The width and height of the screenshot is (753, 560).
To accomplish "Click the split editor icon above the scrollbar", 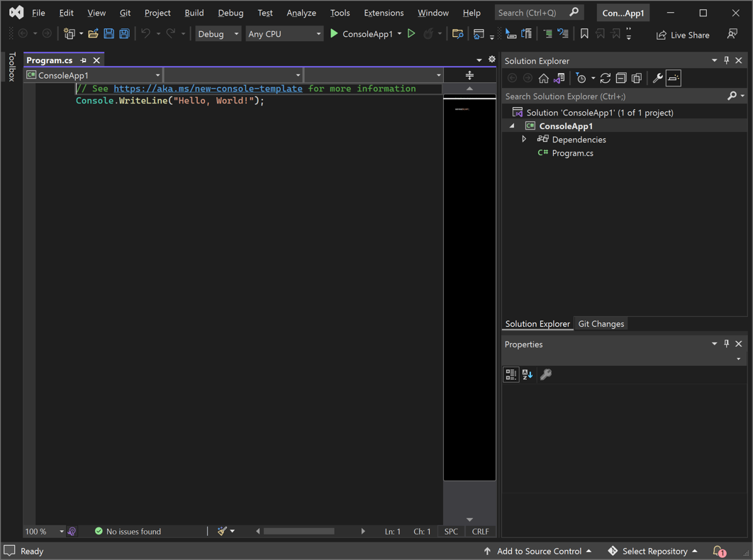I will coord(469,75).
